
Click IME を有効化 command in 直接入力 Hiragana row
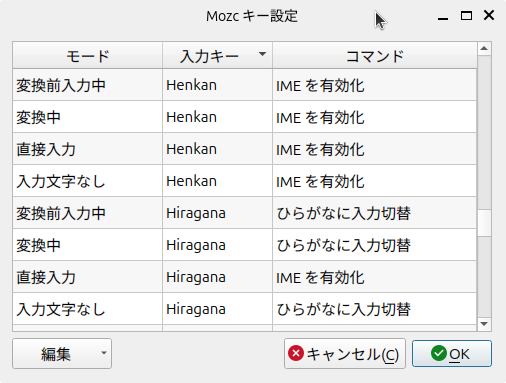[x=375, y=277]
